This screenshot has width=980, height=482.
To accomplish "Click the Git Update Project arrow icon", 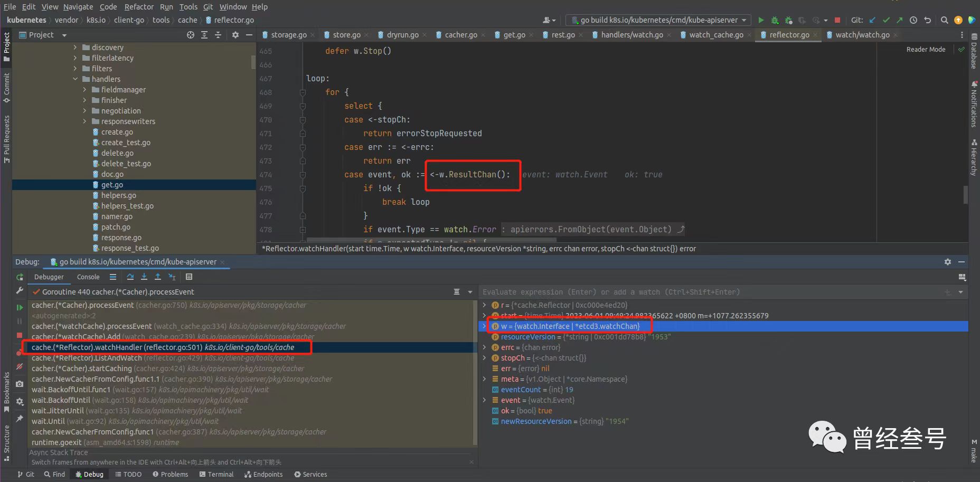I will pos(872,20).
